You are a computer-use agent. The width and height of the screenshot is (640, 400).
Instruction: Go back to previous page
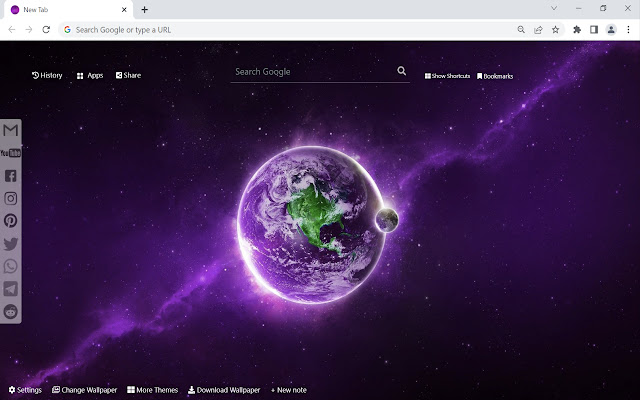12,29
